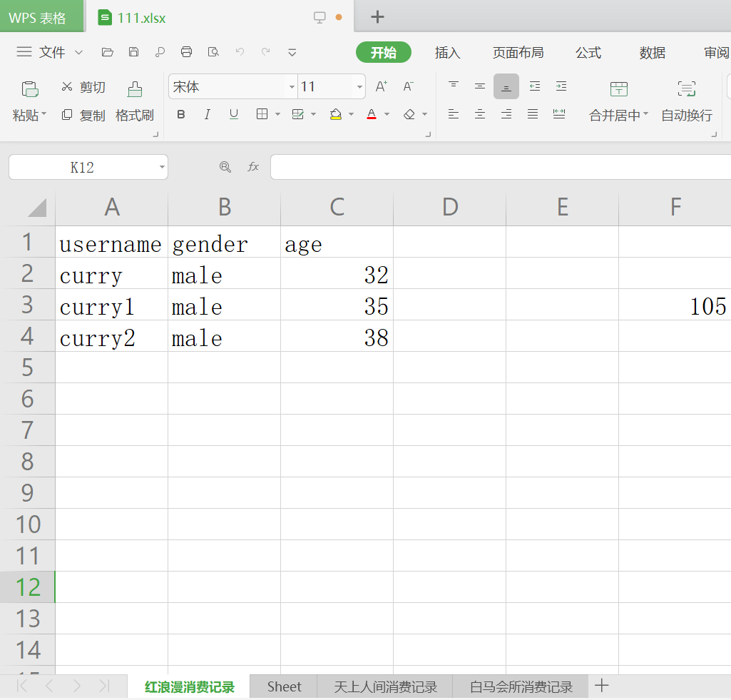Viewport: 731px width, 700px height.
Task: Switch to the 公式 tab
Action: [x=588, y=52]
